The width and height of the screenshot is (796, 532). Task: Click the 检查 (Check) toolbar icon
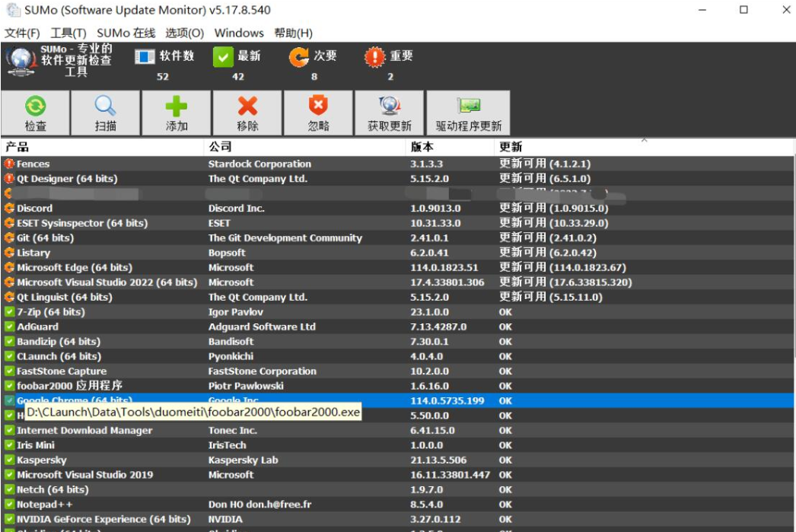35,107
